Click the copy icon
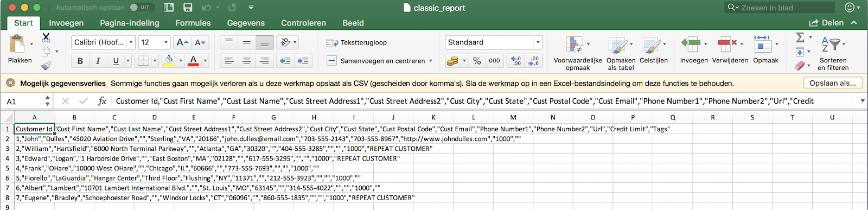Screen dimensions: 868x210 point(46,52)
